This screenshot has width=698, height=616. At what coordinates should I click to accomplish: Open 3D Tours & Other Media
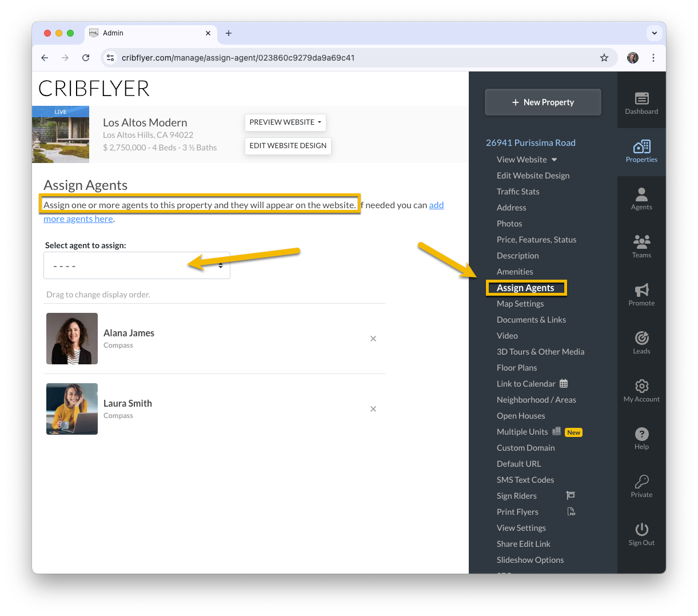pos(540,352)
